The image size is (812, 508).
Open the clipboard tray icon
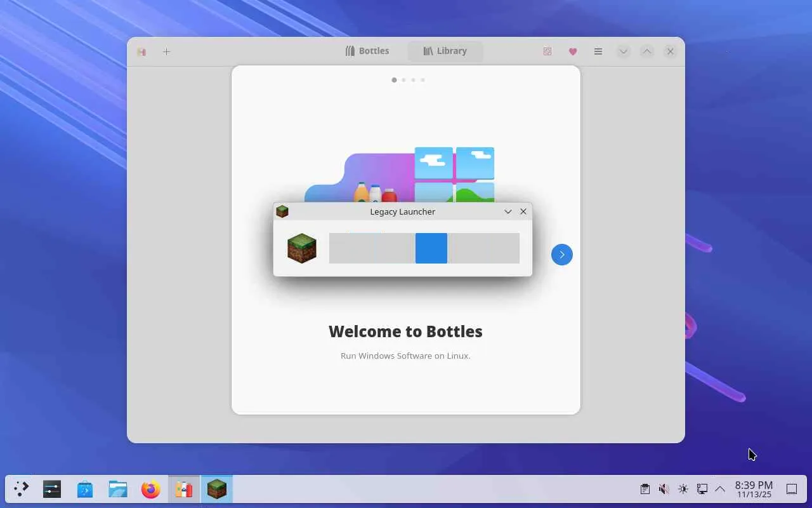point(645,489)
